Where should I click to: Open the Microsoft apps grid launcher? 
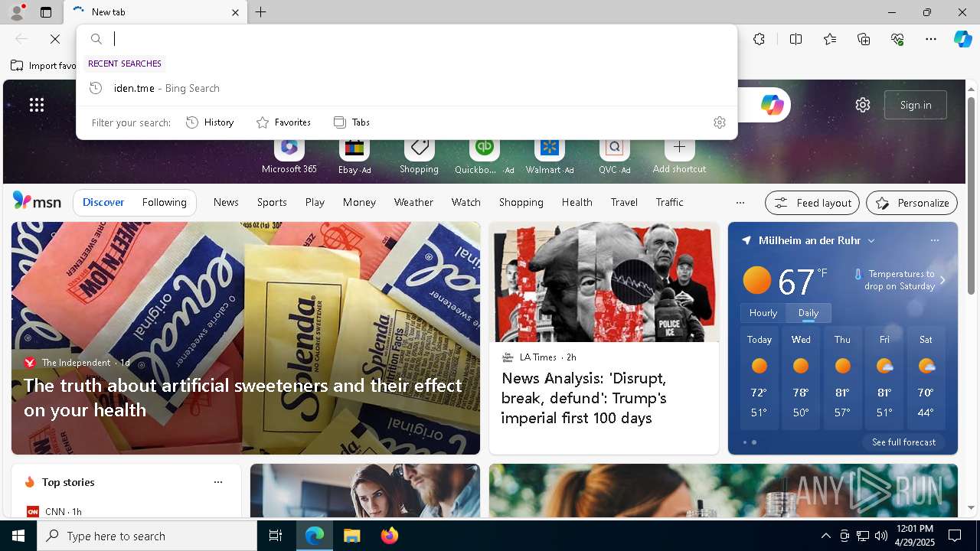[x=37, y=105]
